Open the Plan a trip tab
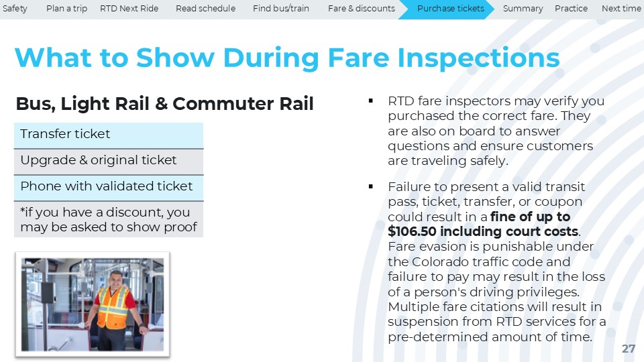The image size is (644, 362). [66, 9]
